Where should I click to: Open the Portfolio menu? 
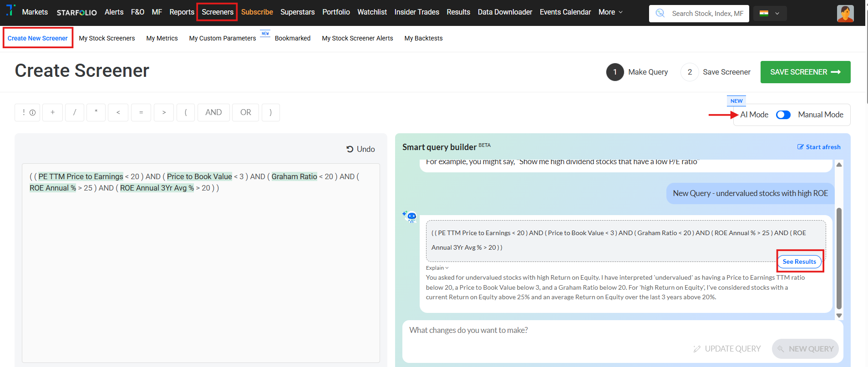[x=336, y=12]
